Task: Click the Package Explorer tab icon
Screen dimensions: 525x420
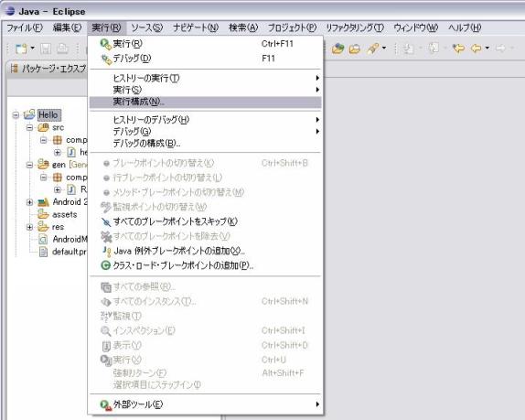Action: 14,69
